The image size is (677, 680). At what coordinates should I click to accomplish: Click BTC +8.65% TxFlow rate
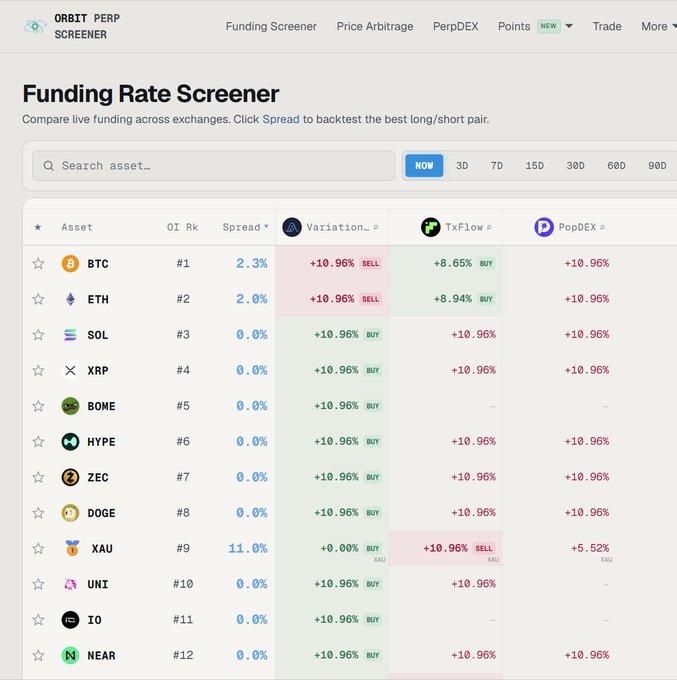click(452, 263)
